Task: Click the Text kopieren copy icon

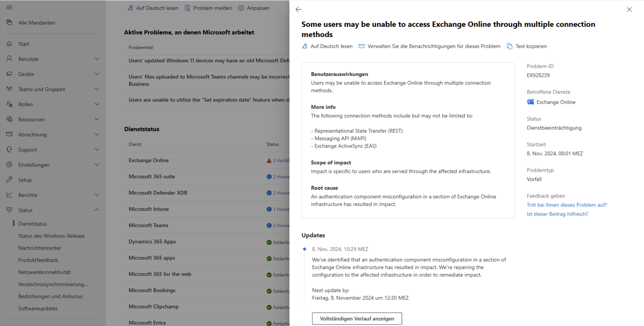Action: [509, 46]
